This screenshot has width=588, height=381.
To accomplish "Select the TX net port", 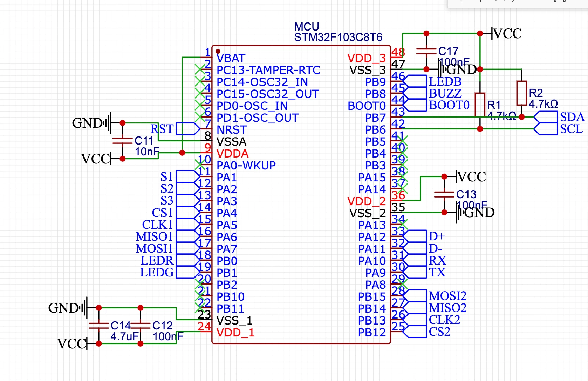I will (424, 272).
